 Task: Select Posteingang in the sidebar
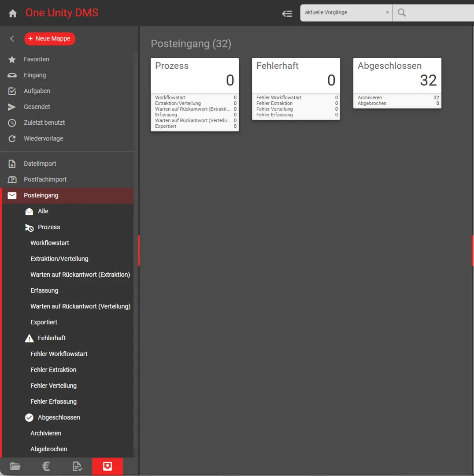(67, 196)
